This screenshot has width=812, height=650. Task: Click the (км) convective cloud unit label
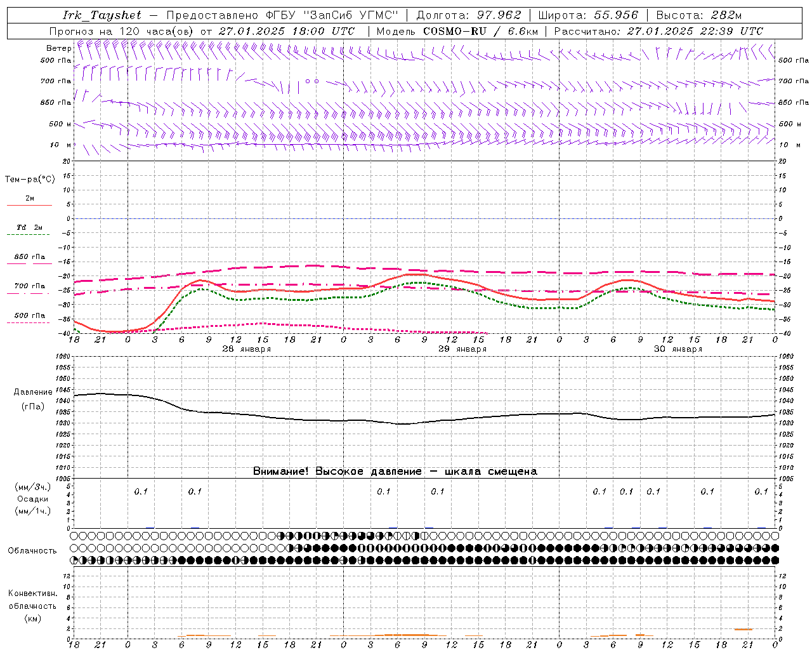click(33, 618)
